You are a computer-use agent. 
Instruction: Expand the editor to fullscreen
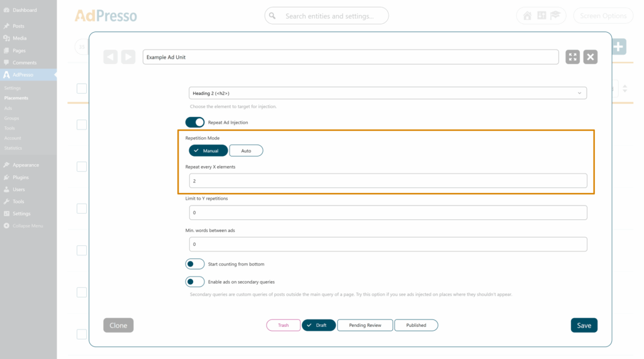tap(572, 57)
